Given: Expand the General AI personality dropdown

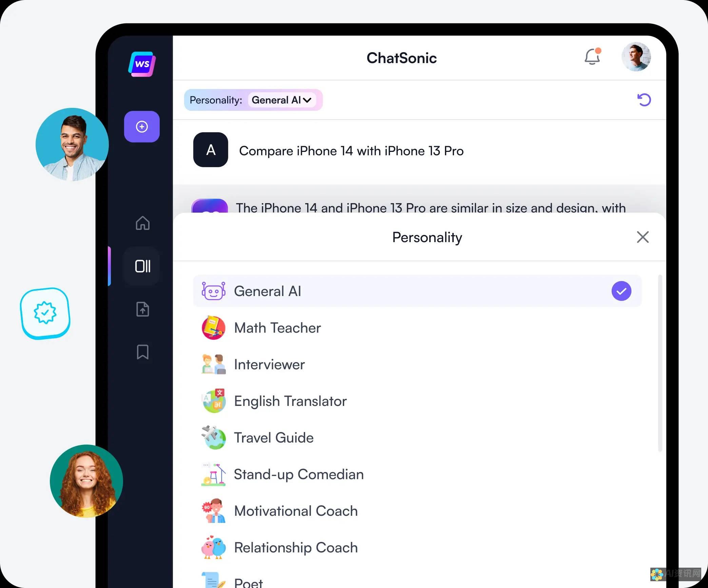Looking at the screenshot, I should [x=282, y=99].
